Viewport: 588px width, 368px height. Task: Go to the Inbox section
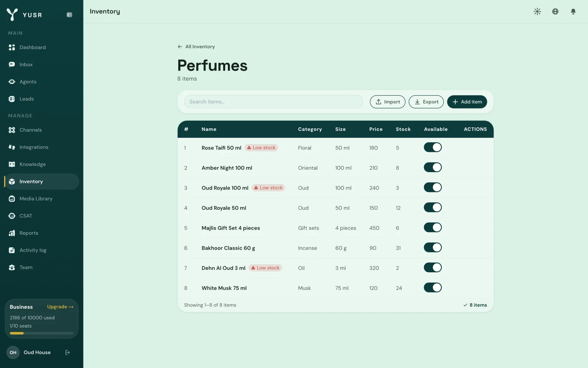[42, 64]
